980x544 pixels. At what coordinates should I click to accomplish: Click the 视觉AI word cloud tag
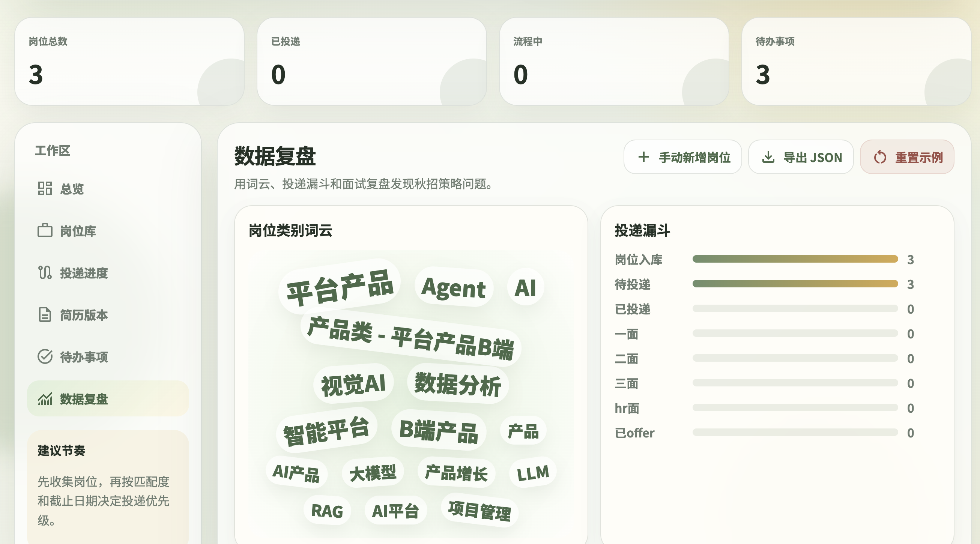tap(353, 384)
